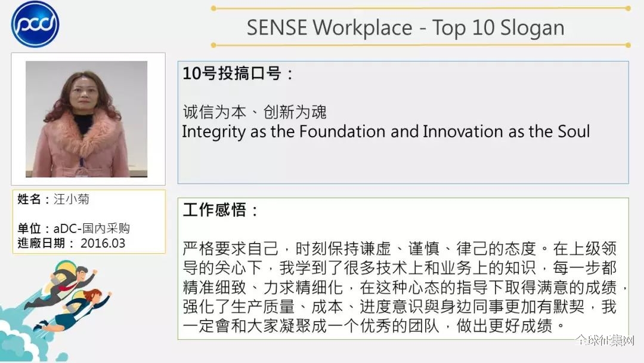644x363 pixels.
Task: Select the 10号投搞口号 heading
Action: (x=237, y=73)
